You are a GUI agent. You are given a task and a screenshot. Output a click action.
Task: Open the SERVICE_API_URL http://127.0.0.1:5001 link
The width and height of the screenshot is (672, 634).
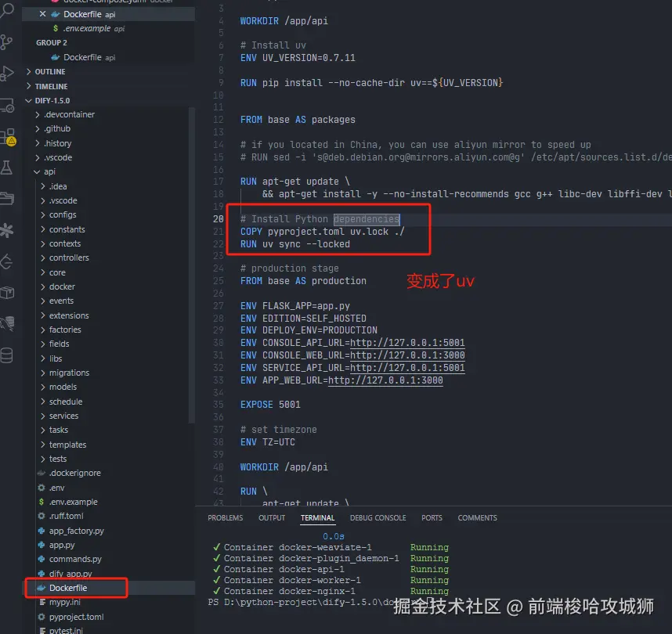click(407, 368)
